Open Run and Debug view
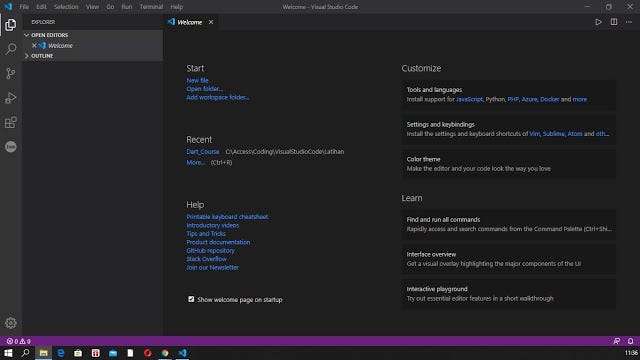 click(11, 98)
